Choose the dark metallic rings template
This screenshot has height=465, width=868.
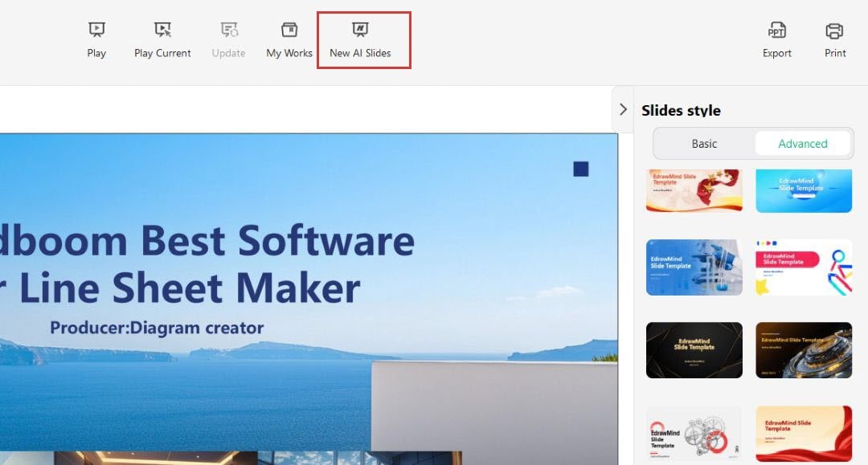tap(804, 350)
